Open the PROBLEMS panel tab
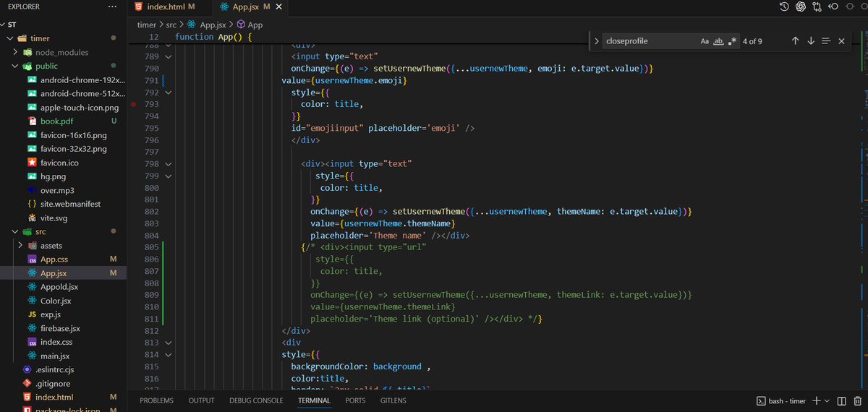The image size is (868, 412). (x=156, y=400)
